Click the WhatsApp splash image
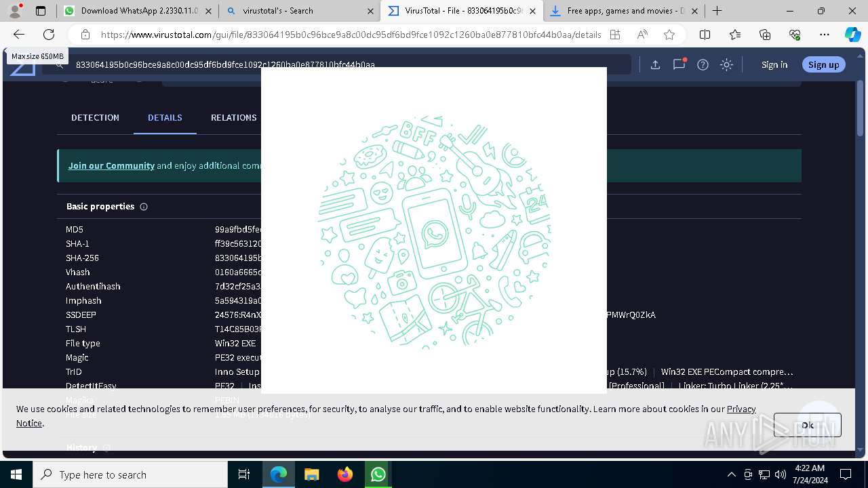The height and width of the screenshot is (488, 868). 434,230
